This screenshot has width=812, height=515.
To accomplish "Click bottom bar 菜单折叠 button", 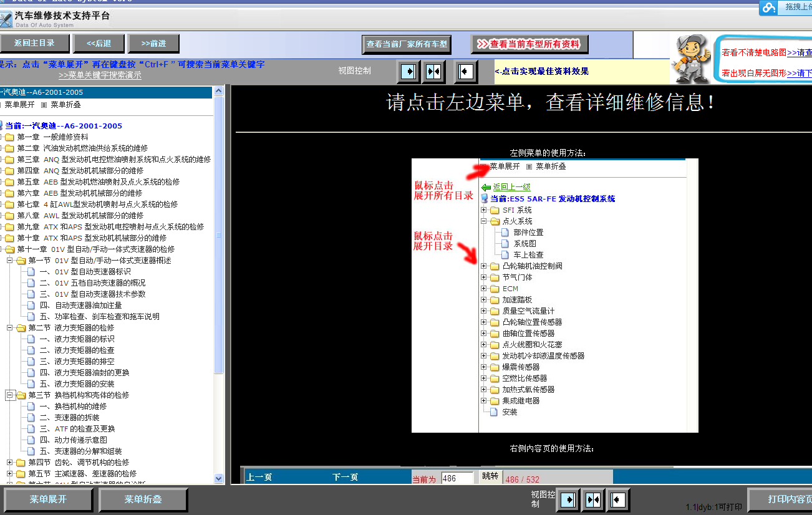I will (143, 499).
